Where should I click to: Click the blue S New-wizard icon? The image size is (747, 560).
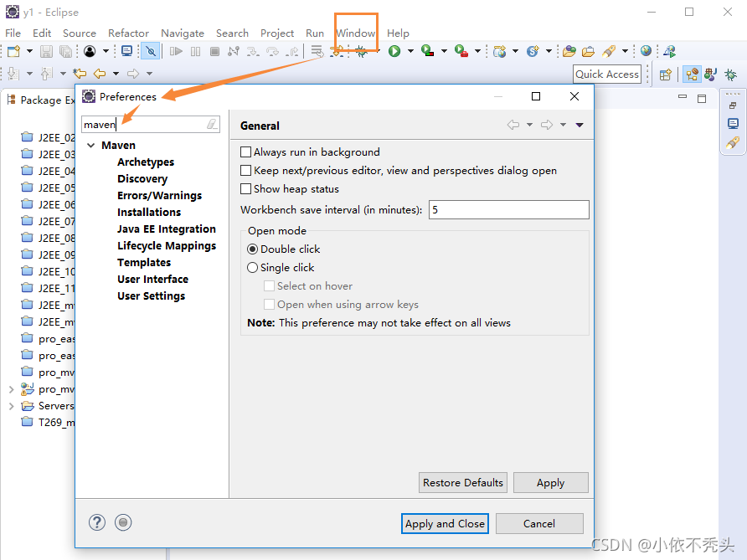533,51
